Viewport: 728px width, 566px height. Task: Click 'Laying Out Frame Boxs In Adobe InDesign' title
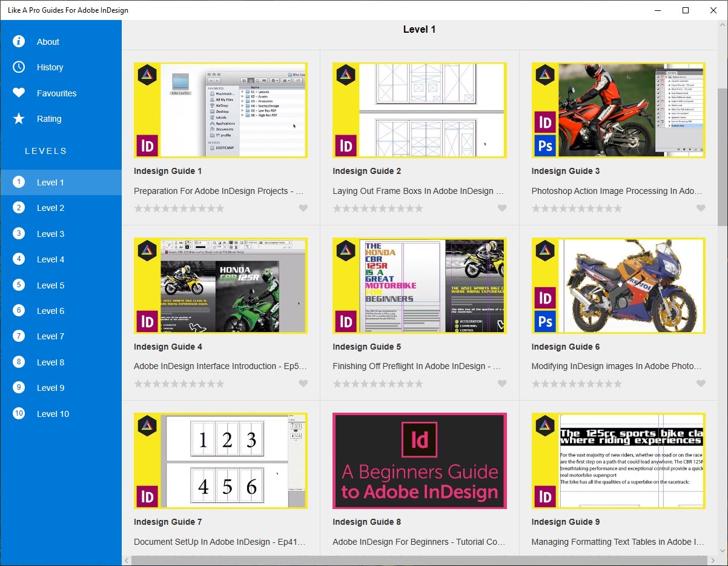click(418, 191)
